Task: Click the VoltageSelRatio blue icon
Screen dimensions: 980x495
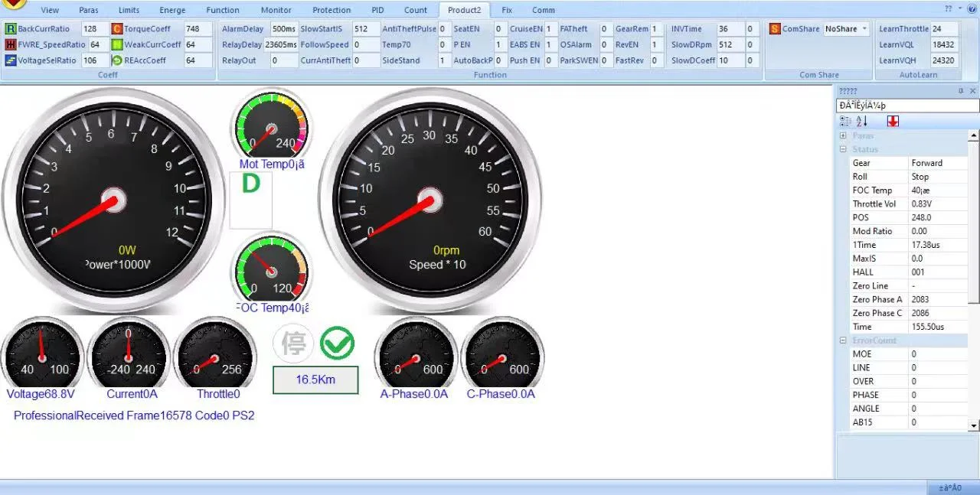Action: 11,60
